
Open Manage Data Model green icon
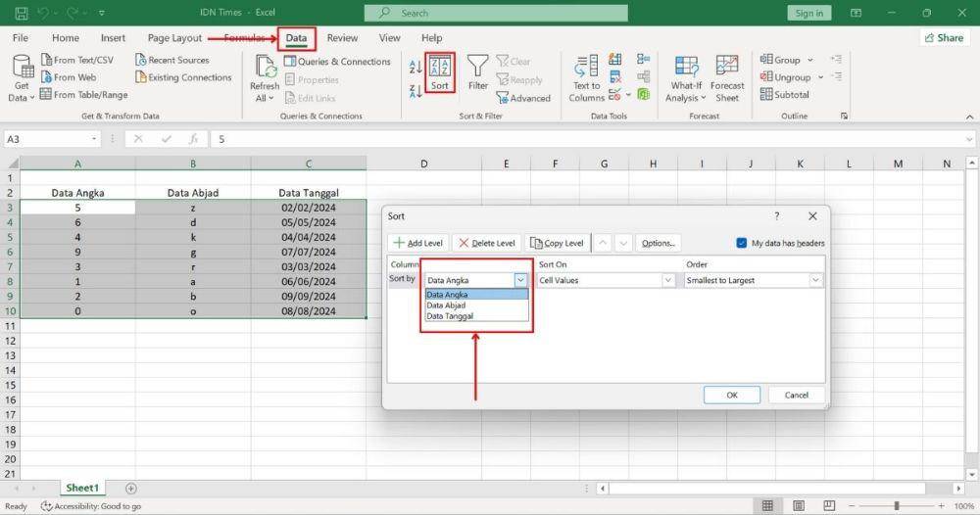coord(643,94)
